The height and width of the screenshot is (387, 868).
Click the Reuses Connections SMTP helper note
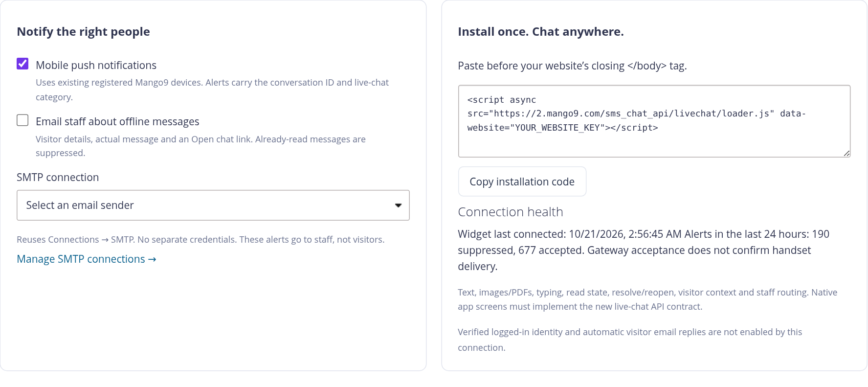coord(200,239)
